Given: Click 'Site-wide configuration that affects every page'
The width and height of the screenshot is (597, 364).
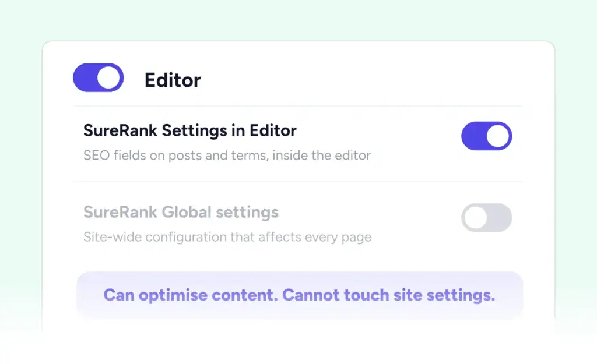Looking at the screenshot, I should click(x=227, y=237).
